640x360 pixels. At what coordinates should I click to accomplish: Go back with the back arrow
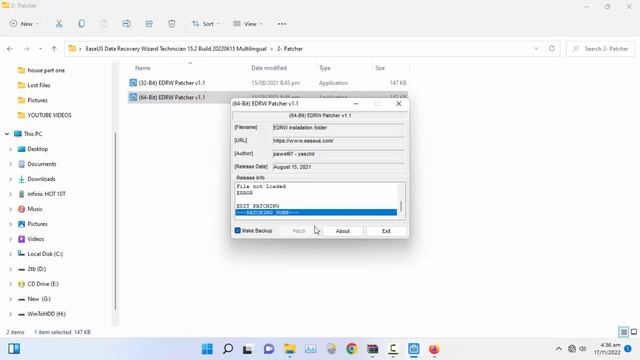click(x=10, y=49)
